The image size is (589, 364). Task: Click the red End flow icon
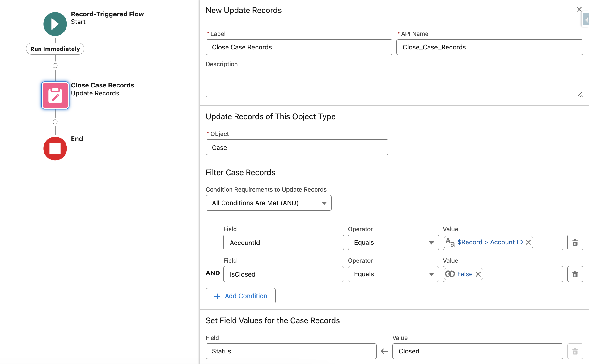[x=55, y=149]
